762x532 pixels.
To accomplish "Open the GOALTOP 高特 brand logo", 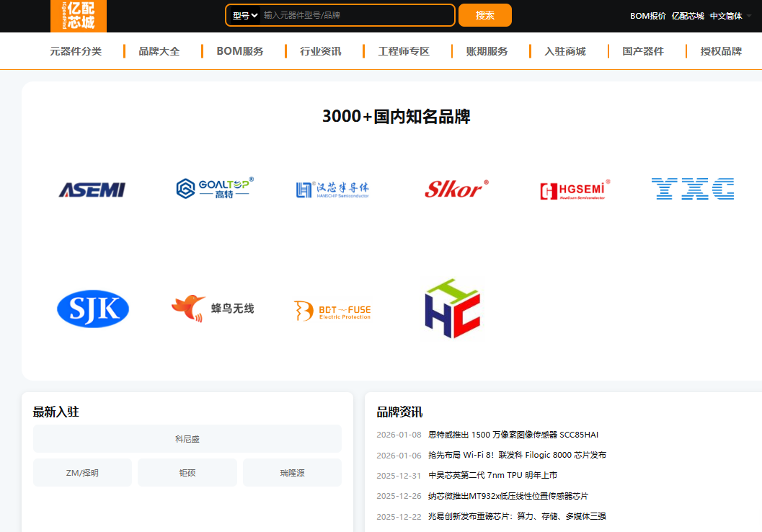I will pos(214,188).
